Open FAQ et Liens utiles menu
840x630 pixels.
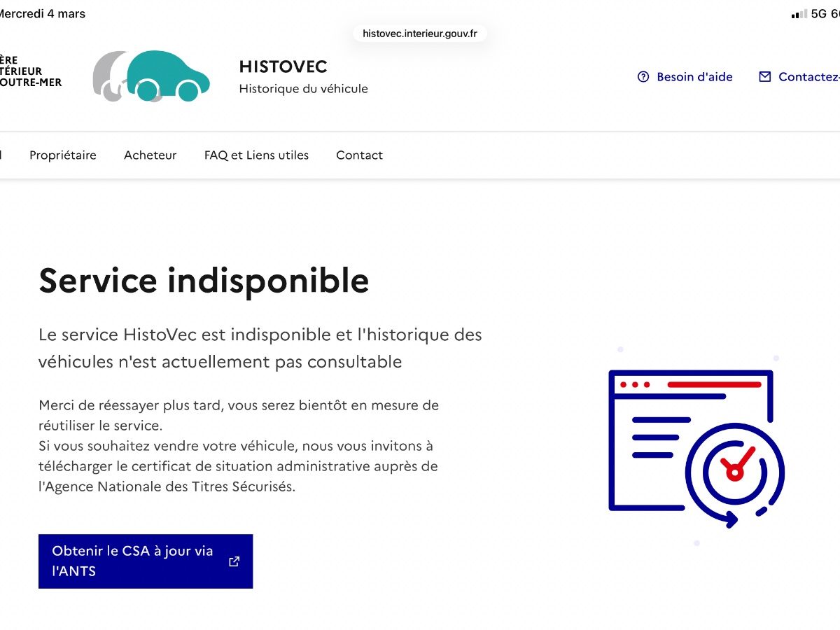tap(256, 155)
